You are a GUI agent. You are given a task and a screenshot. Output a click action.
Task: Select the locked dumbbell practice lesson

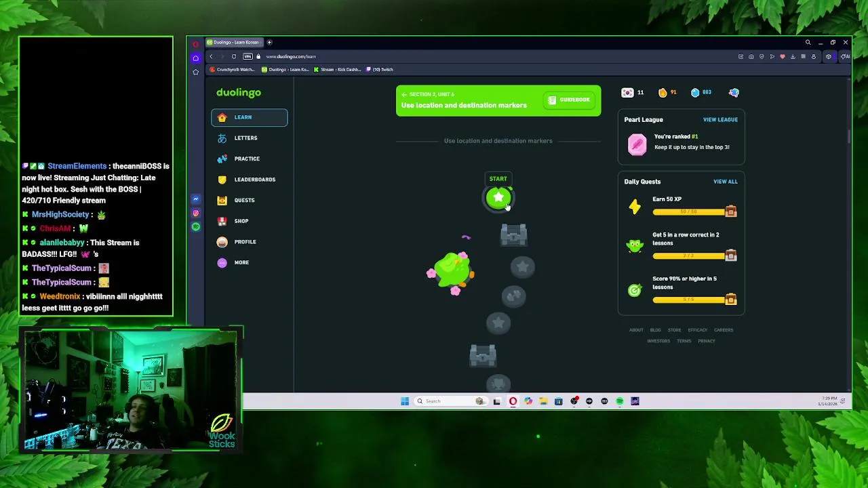coord(513,296)
